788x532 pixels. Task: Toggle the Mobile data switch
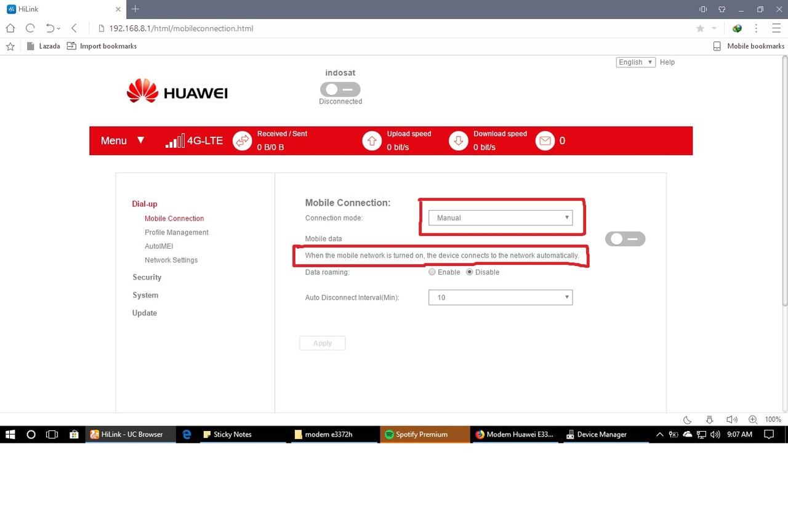625,239
